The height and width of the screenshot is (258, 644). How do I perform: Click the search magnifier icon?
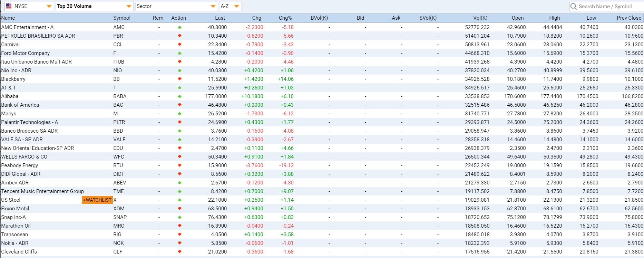pos(574,6)
